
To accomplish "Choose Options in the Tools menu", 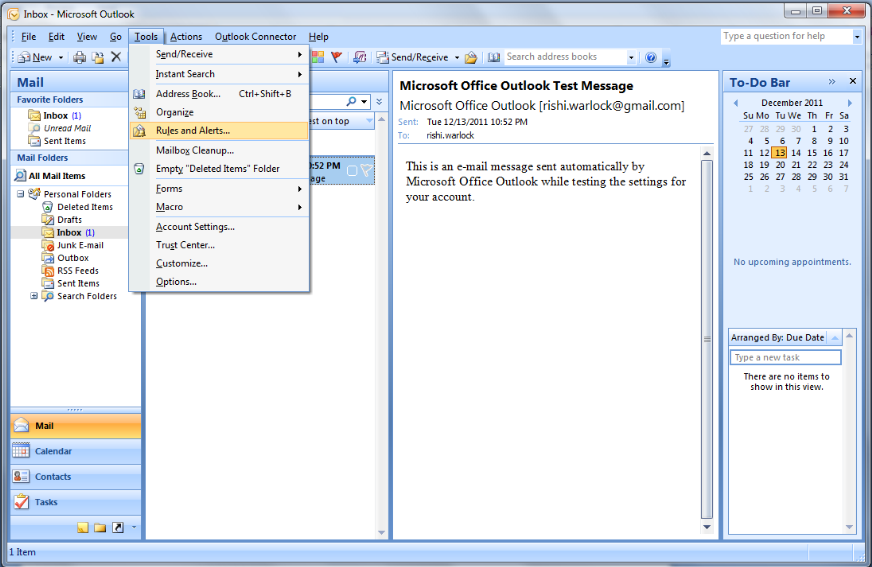I will pos(219,282).
